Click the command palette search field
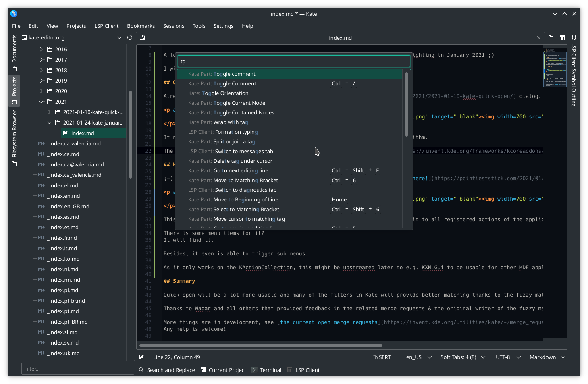Image resolution: width=588 pixels, height=384 pixels. point(294,61)
